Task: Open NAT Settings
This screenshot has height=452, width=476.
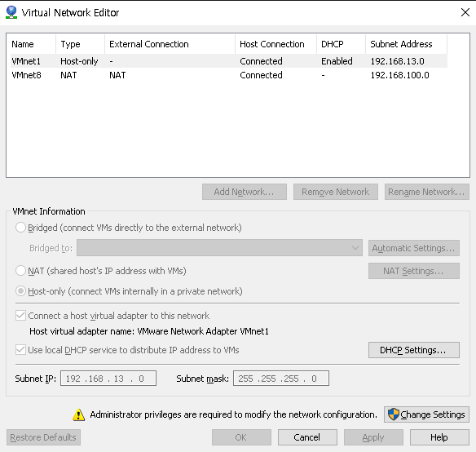Action: 414,271
